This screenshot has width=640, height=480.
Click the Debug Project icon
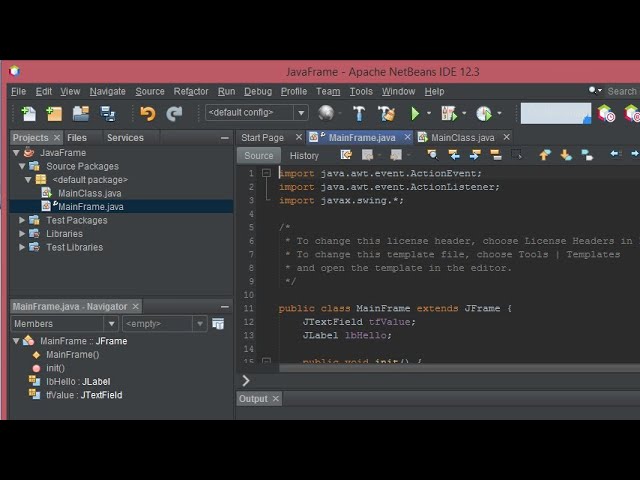click(449, 113)
